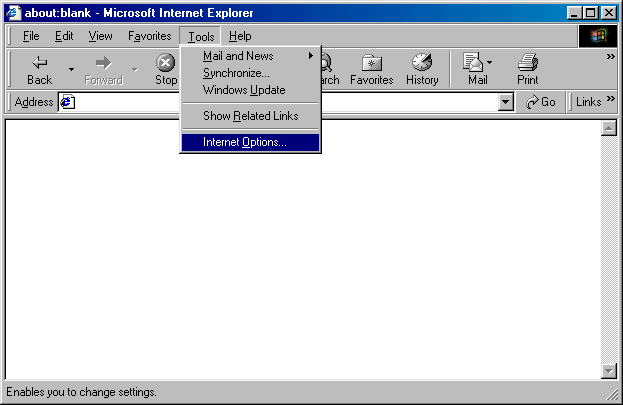Open the Favorites menu in menu bar
Viewport: 623px width, 405px height.
(149, 36)
